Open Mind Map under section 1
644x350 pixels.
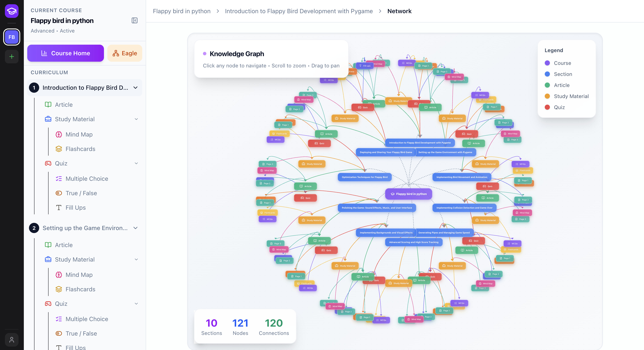(x=79, y=135)
